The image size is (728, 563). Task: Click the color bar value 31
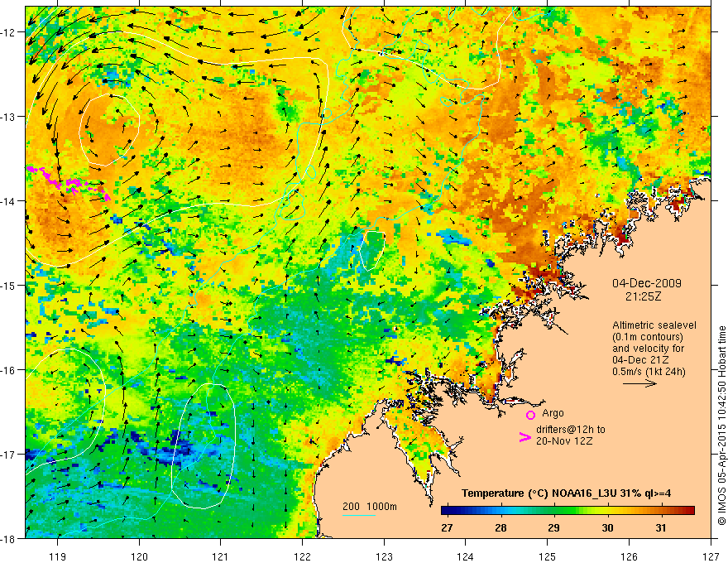661,527
